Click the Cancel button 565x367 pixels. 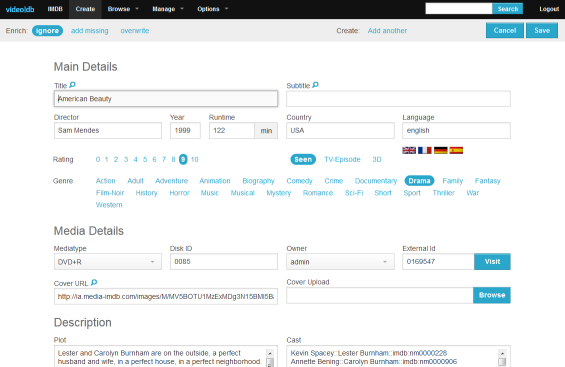505,31
